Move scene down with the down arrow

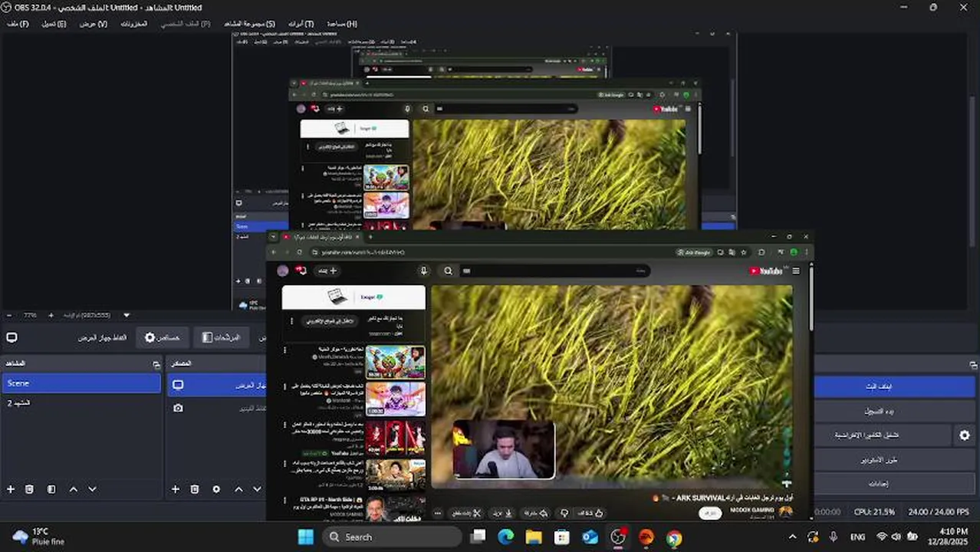click(92, 489)
